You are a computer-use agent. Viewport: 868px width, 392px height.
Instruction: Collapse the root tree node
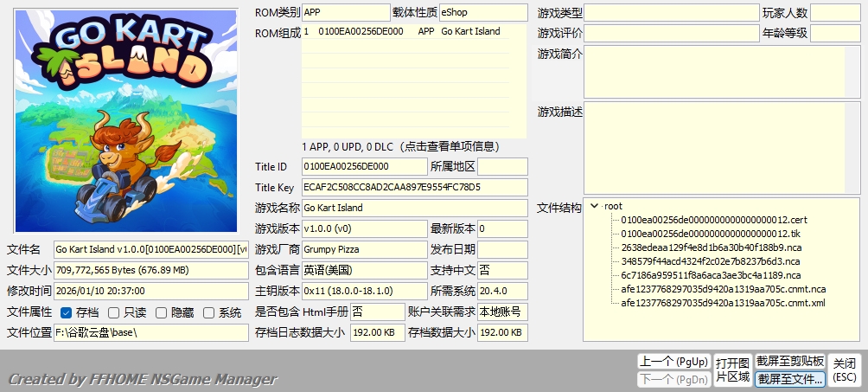point(595,206)
